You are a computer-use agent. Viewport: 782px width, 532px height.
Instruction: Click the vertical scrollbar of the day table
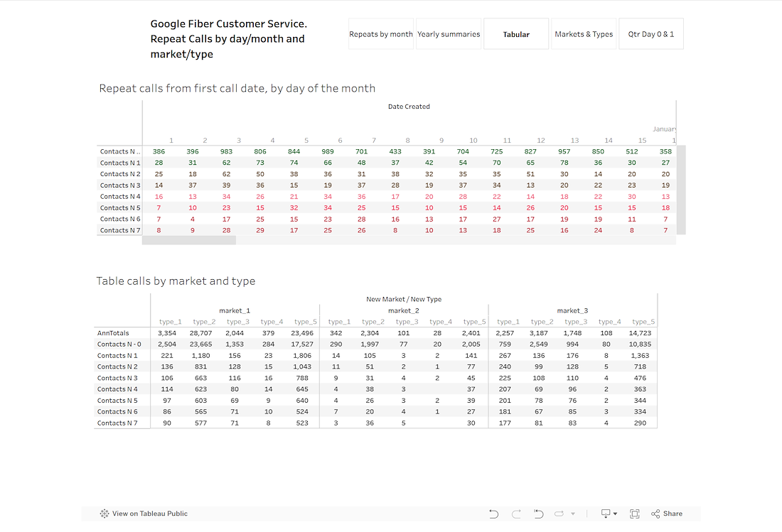click(x=681, y=190)
